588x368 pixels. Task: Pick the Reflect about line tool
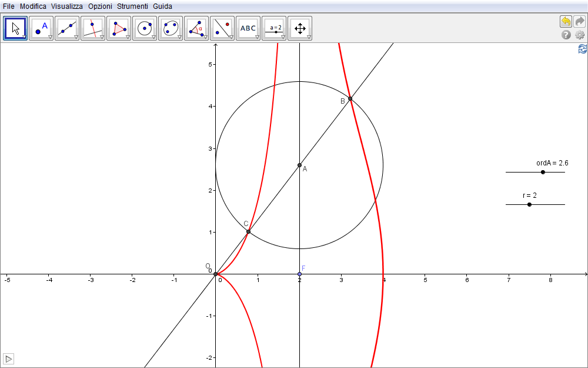(x=222, y=28)
